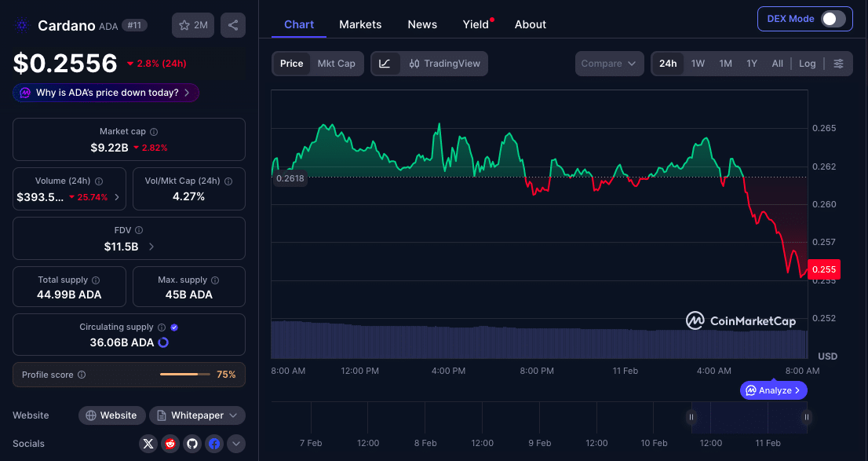The width and height of the screenshot is (868, 461).
Task: Open Cardano's Facebook page
Action: (214, 444)
